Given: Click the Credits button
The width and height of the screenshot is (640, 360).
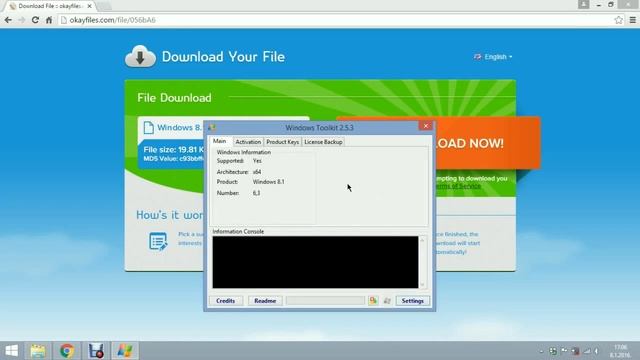Looking at the screenshot, I should pos(226,301).
